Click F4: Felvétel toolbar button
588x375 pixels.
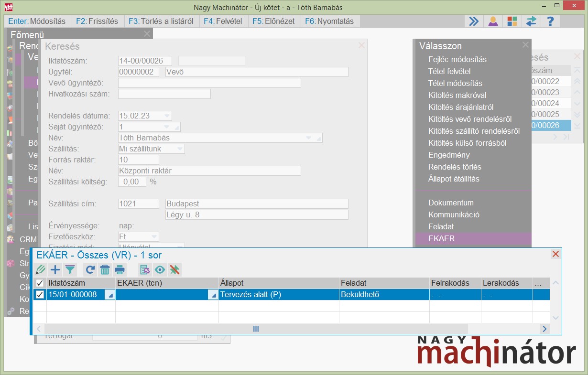(x=223, y=21)
